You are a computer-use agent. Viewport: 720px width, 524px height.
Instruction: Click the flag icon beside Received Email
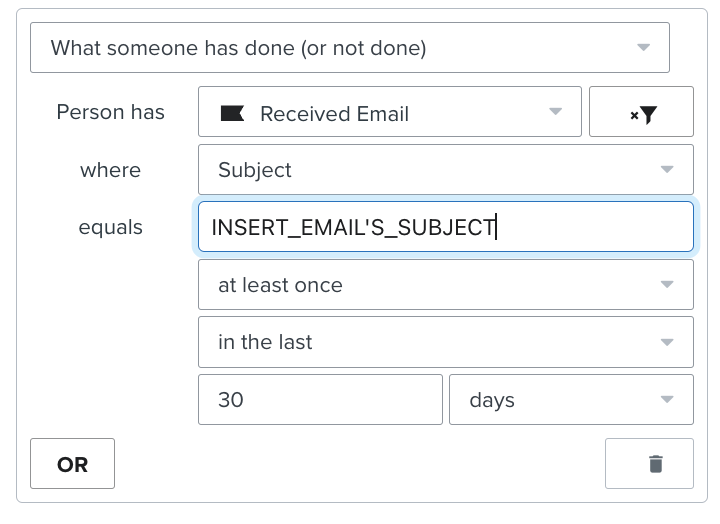(232, 113)
